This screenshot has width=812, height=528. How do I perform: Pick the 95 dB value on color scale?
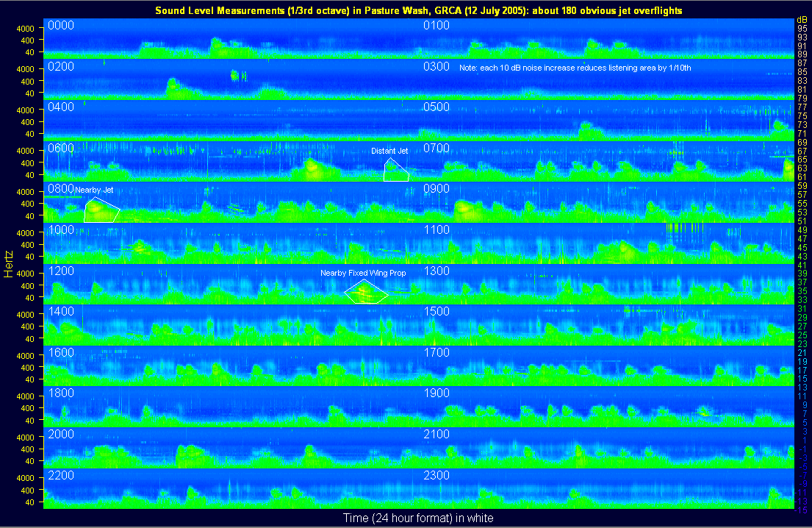(802, 28)
